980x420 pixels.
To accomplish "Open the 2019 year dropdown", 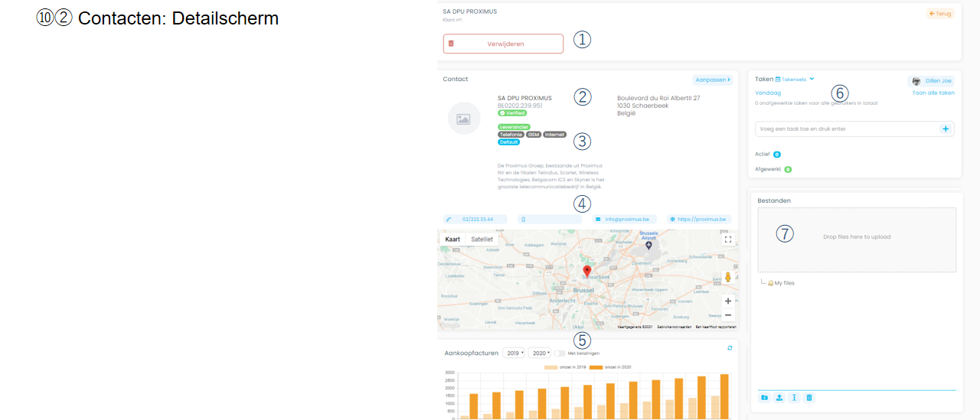I will [x=513, y=353].
